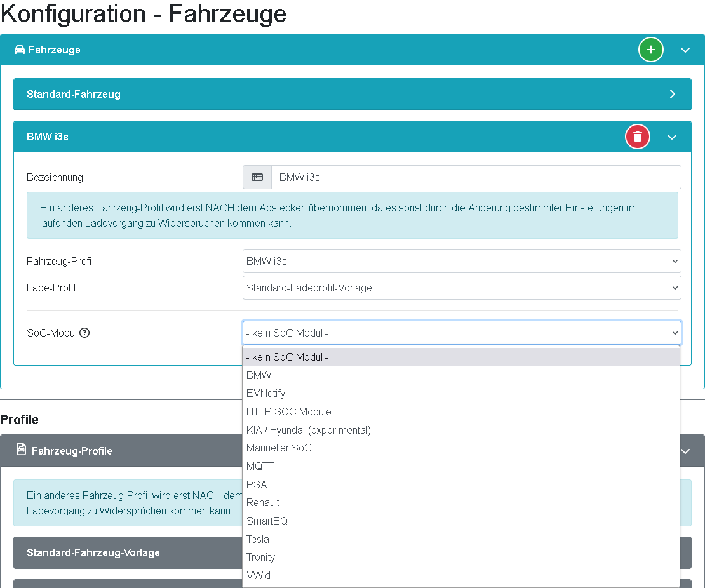Image resolution: width=705 pixels, height=588 pixels.
Task: Collapse the Fahrzeug-Profile section
Action: tap(685, 451)
